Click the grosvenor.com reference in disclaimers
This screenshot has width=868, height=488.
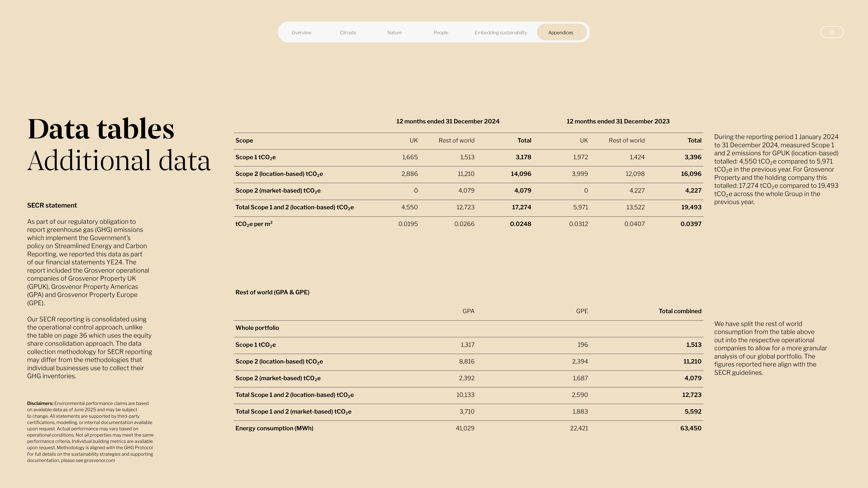99,460
